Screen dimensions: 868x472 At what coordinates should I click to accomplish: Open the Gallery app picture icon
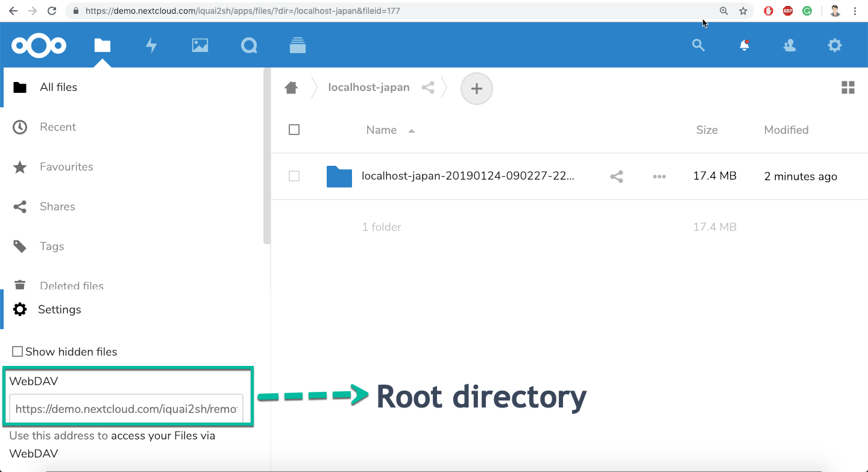click(200, 45)
